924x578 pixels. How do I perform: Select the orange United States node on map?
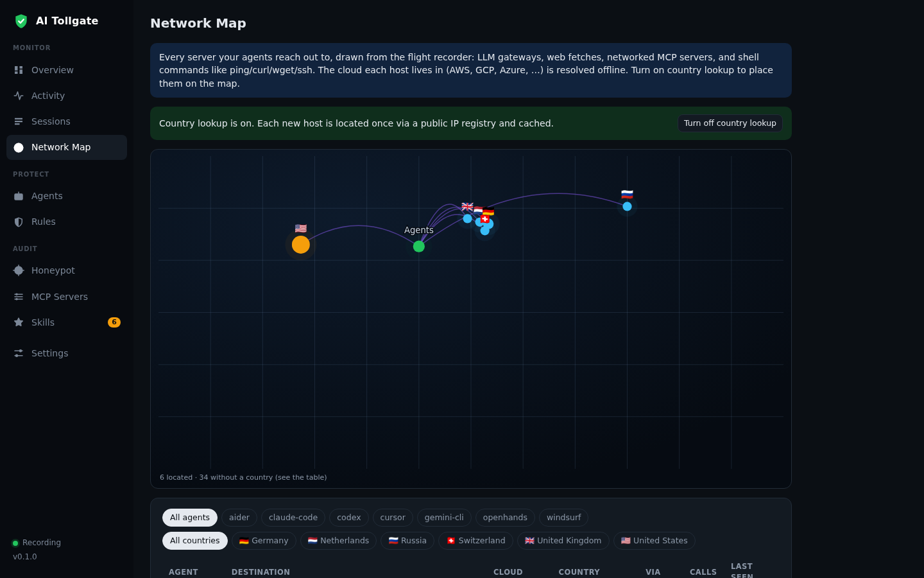click(301, 245)
